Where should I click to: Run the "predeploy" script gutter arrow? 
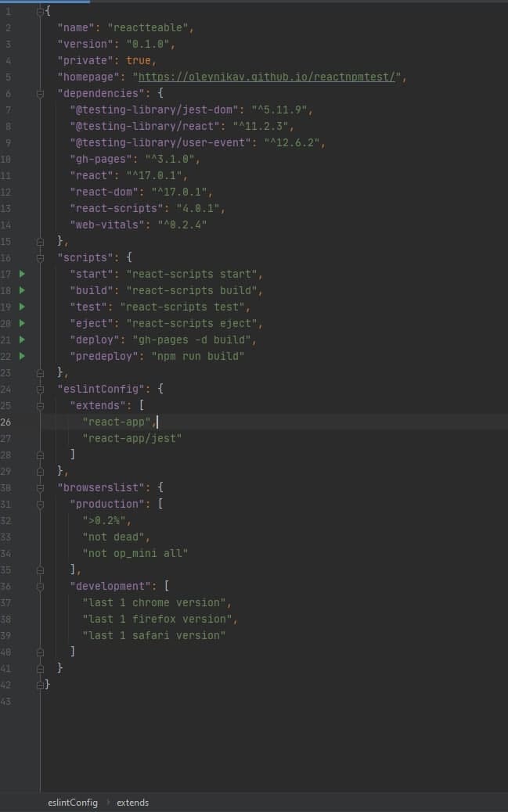(22, 356)
